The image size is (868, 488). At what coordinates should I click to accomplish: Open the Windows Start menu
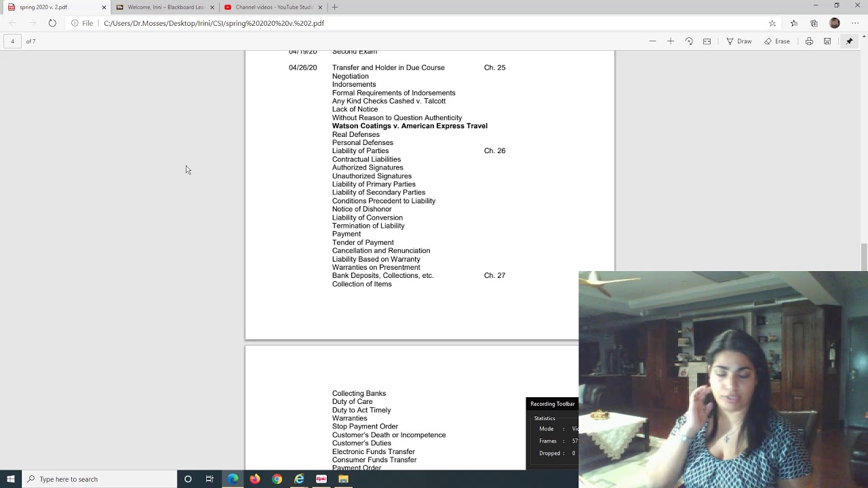(x=11, y=479)
